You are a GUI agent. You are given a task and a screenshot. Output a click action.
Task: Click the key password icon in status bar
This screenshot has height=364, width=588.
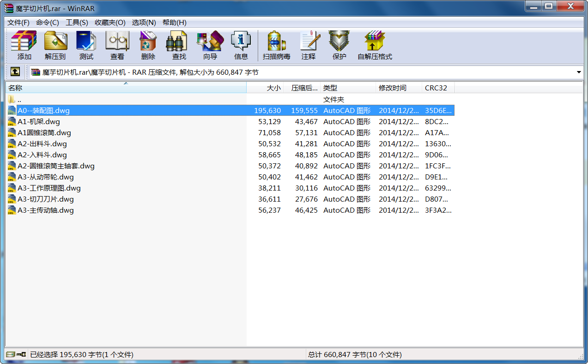point(21,354)
